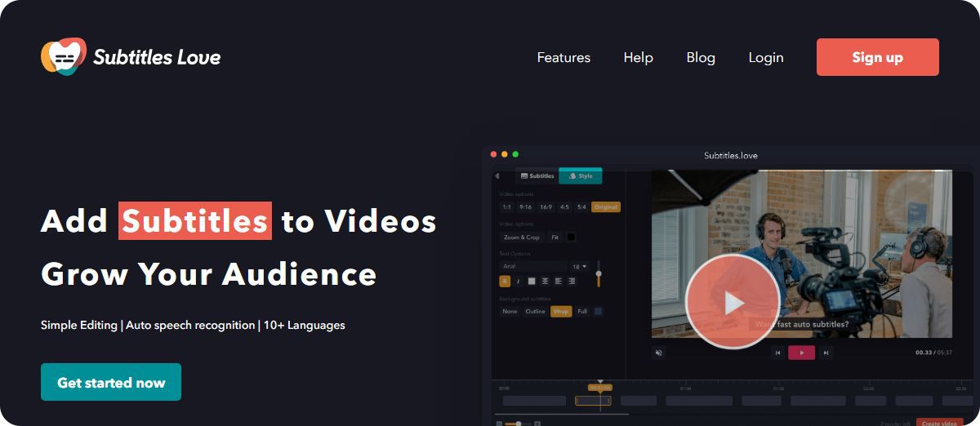Select the 5:4 aspect ratio
The width and height of the screenshot is (980, 426).
click(581, 207)
